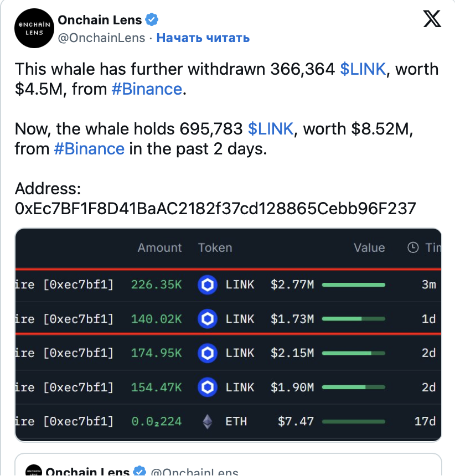Viewport: 455px width, 476px height.
Task: Open the Onchain Lens profile avatar
Action: click(34, 28)
